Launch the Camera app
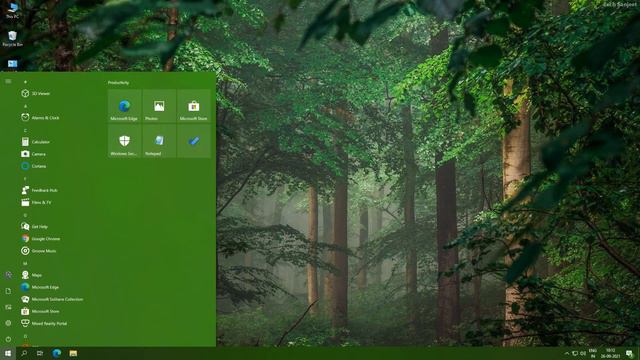 (x=59, y=154)
